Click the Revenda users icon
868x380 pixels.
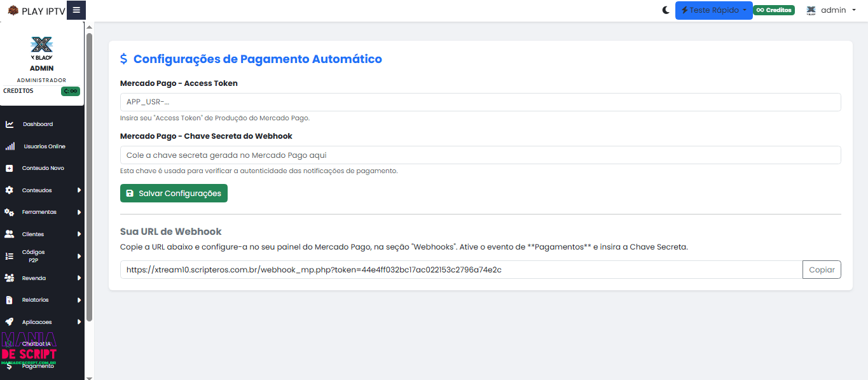[x=10, y=278]
